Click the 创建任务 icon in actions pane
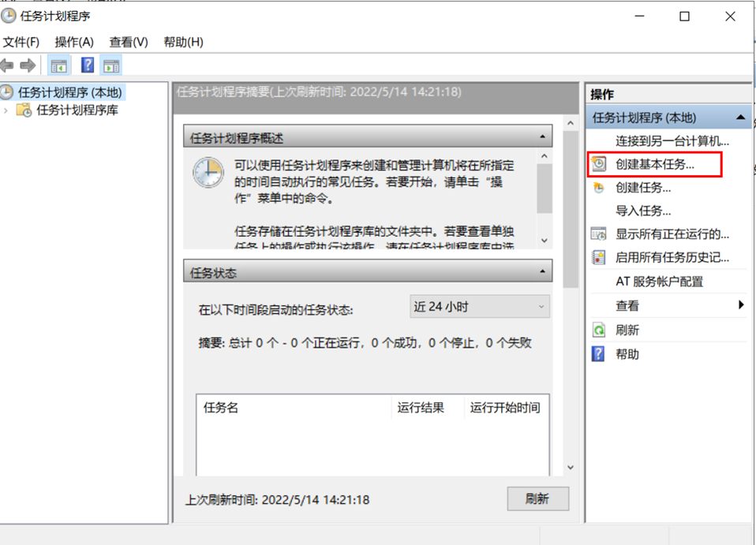 598,187
